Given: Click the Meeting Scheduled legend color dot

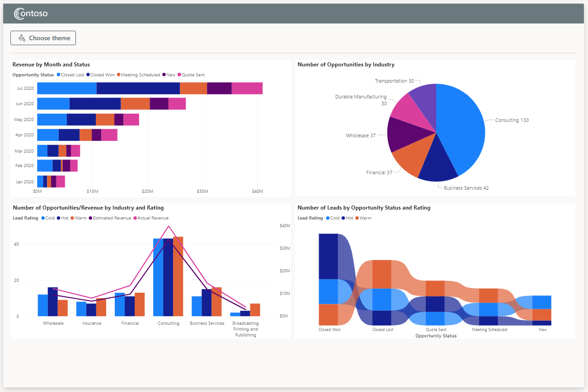Looking at the screenshot, I should pos(118,75).
